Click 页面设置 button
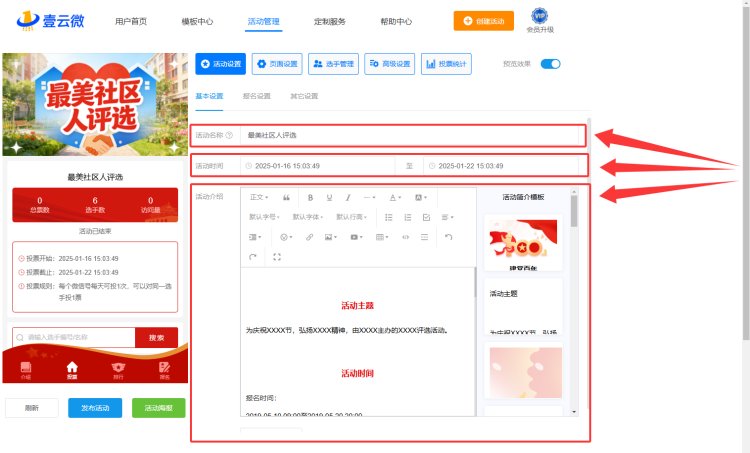750x453 pixels. coord(277,64)
